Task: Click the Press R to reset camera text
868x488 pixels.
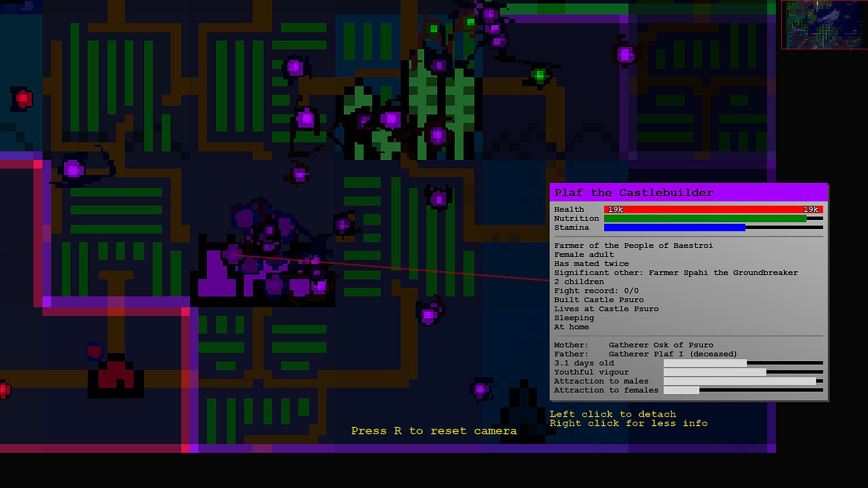Action: tap(434, 431)
